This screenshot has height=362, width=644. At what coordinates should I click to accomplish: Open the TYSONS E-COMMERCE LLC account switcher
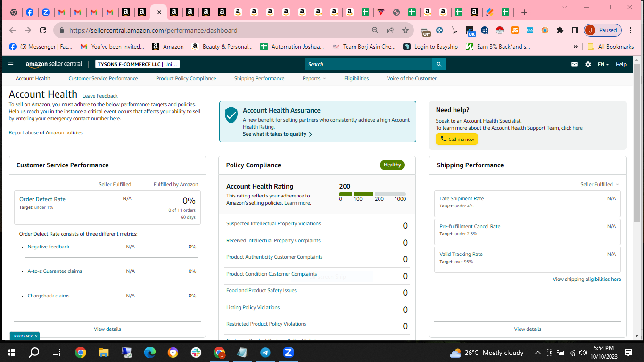(x=138, y=64)
